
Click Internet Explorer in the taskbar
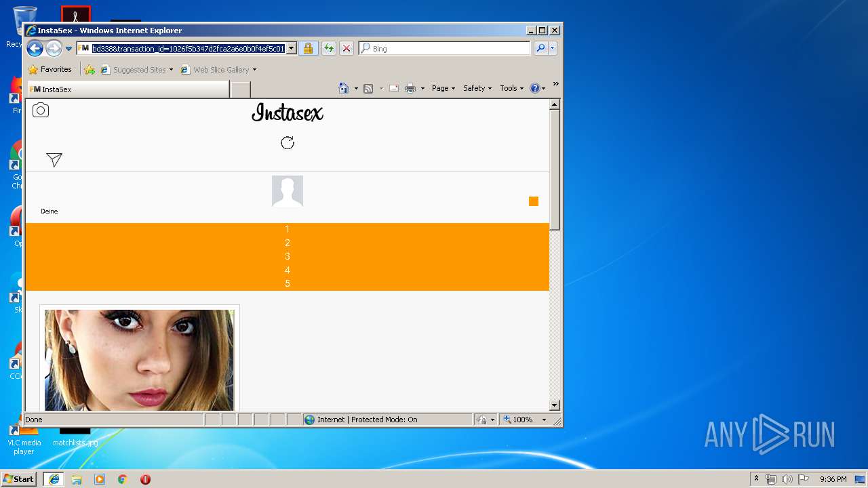coord(54,479)
